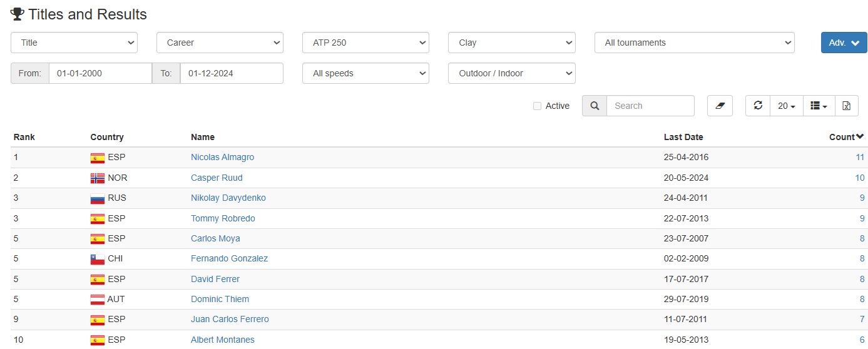Toggle the Active checkbox
Screen dimensions: 868x349
[x=537, y=106]
